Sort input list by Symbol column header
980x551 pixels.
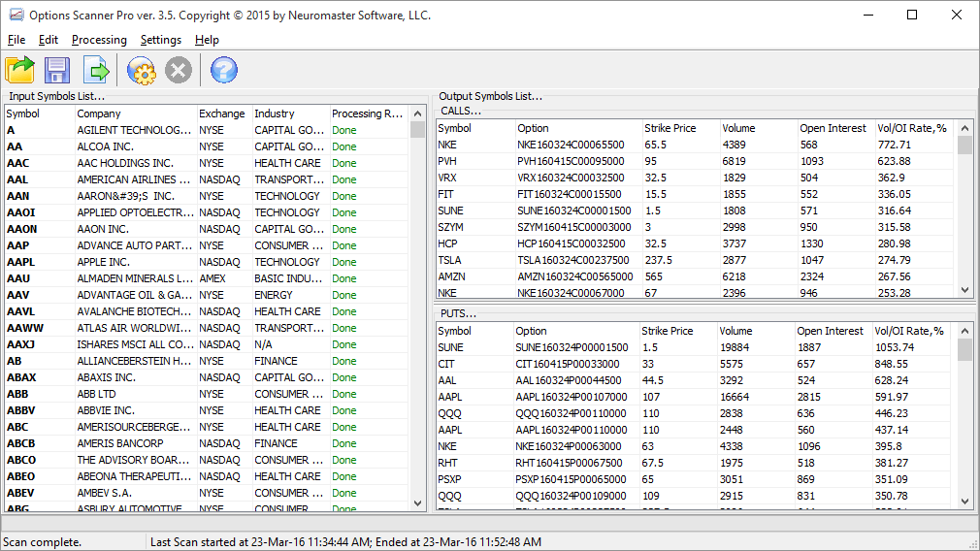(x=40, y=113)
